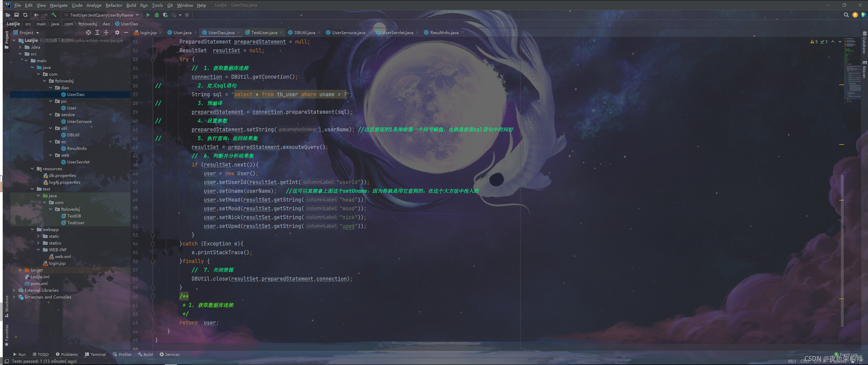Run TestUser.testQueryUserByName with the green play icon
Image resolution: width=868 pixels, height=365 pixels.
pos(148,15)
